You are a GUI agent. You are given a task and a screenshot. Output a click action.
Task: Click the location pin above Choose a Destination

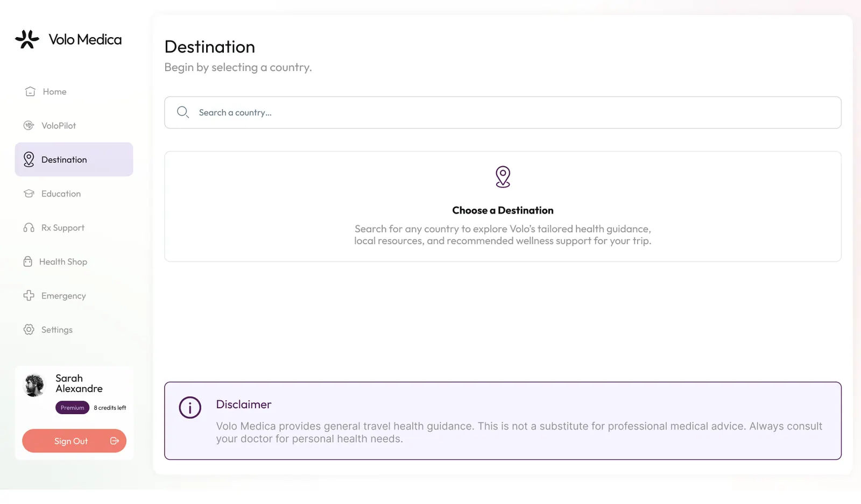503,177
